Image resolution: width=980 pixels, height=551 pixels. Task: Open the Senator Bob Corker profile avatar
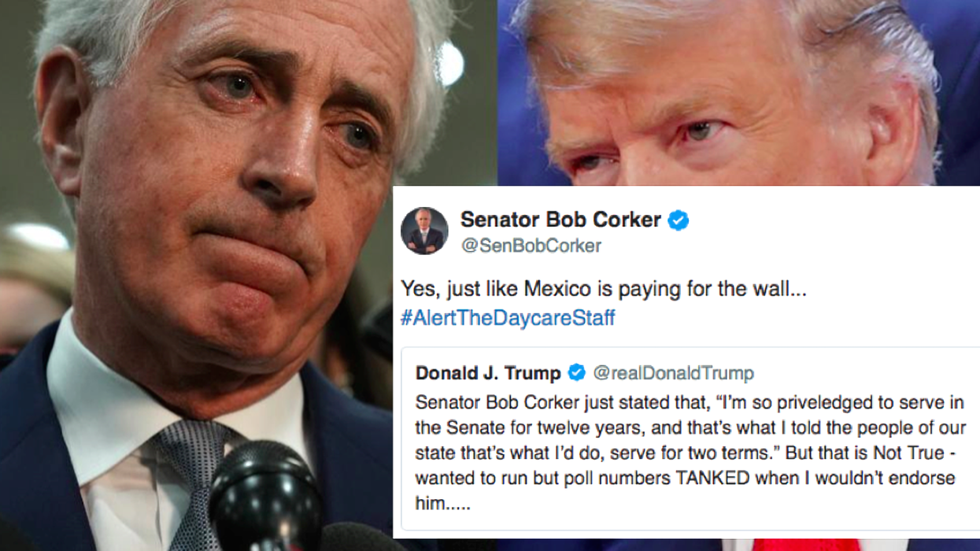tap(424, 231)
